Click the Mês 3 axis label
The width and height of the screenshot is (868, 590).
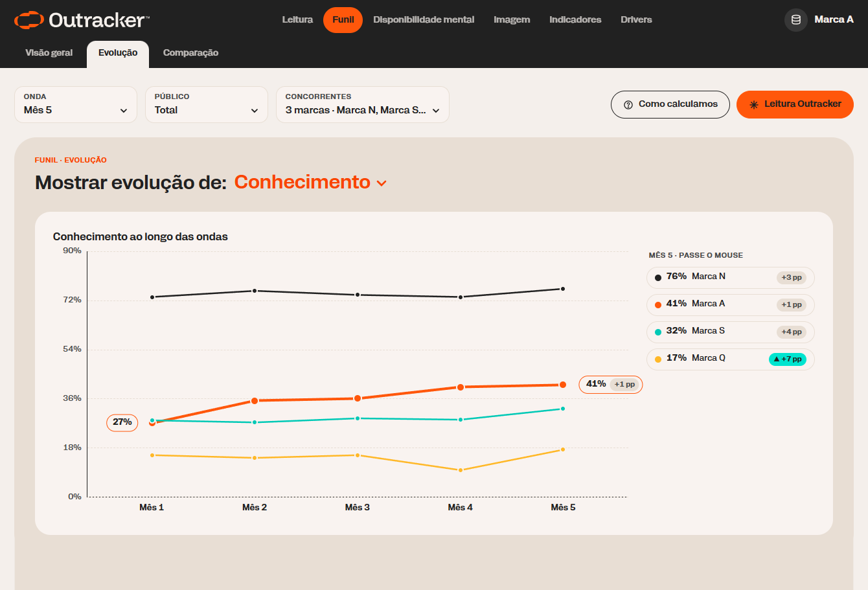pos(358,508)
